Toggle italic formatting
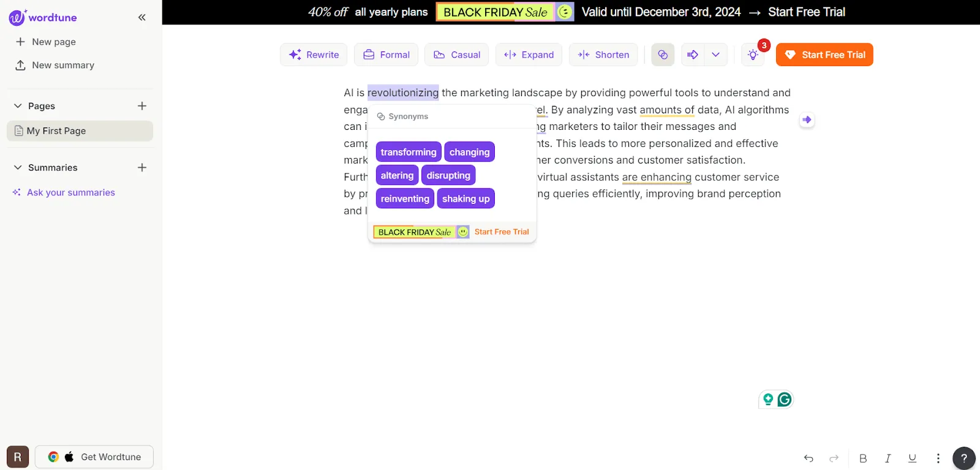 pos(888,458)
